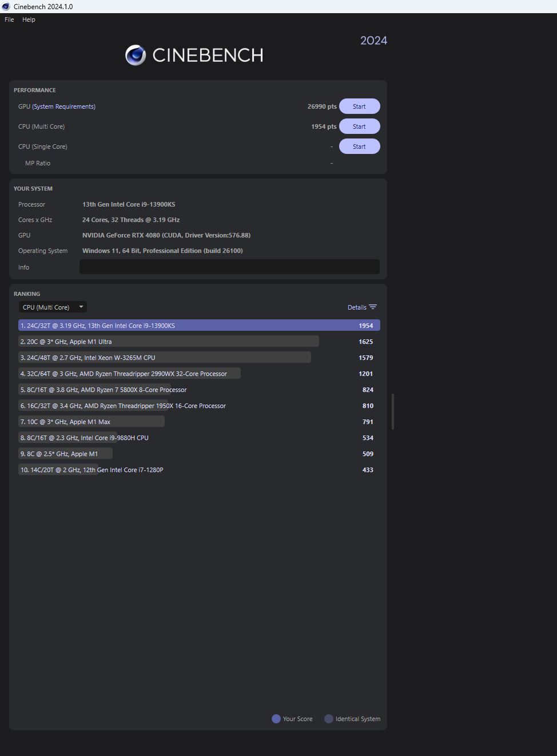The height and width of the screenshot is (756, 557).
Task: Select the Apple M1 Max ranking row
Action: point(199,422)
